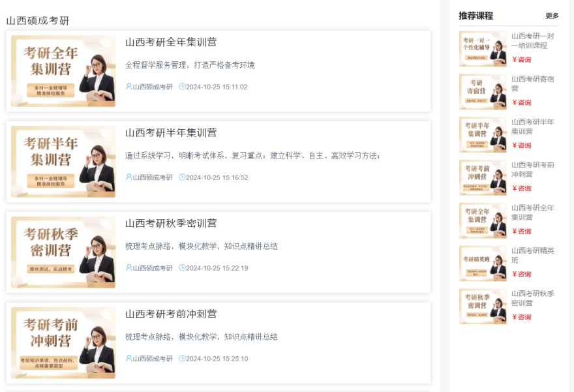Click author icon in 全年集训营 card
Viewport: 574px width, 392px height.
128,87
